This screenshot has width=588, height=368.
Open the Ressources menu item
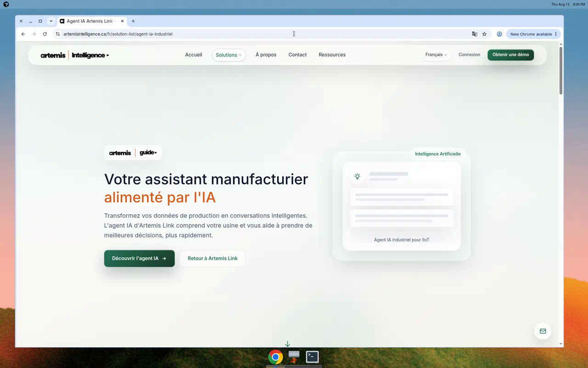(332, 55)
